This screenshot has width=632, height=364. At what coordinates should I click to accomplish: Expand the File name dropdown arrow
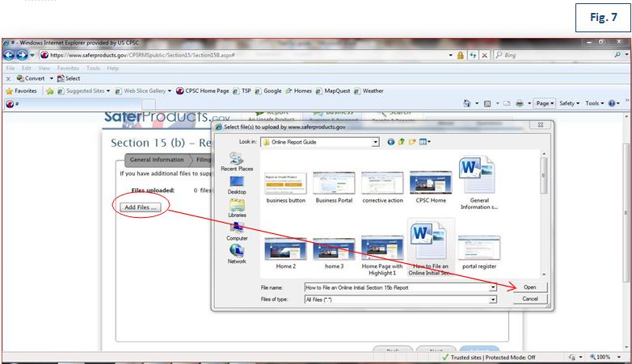492,287
